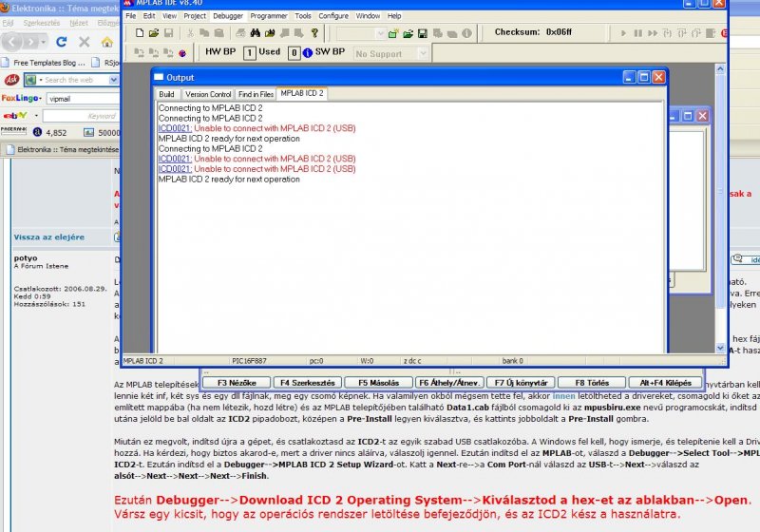This screenshot has width=760, height=532.
Task: Open the FoxLingo dropdown arrow
Action: pos(40,99)
